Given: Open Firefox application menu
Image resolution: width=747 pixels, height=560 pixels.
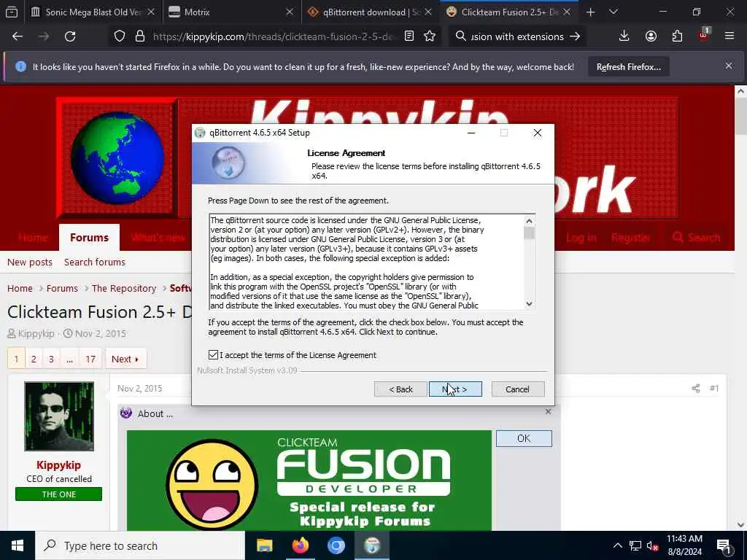Looking at the screenshot, I should [729, 36].
